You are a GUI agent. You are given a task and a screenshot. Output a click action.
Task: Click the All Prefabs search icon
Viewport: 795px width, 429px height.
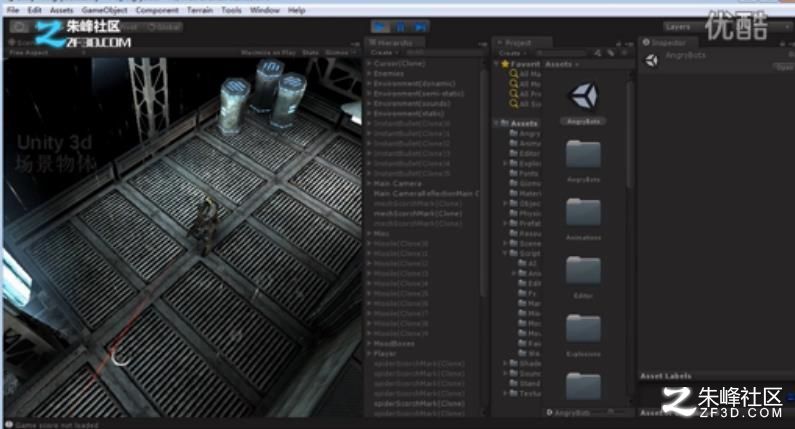coord(514,94)
